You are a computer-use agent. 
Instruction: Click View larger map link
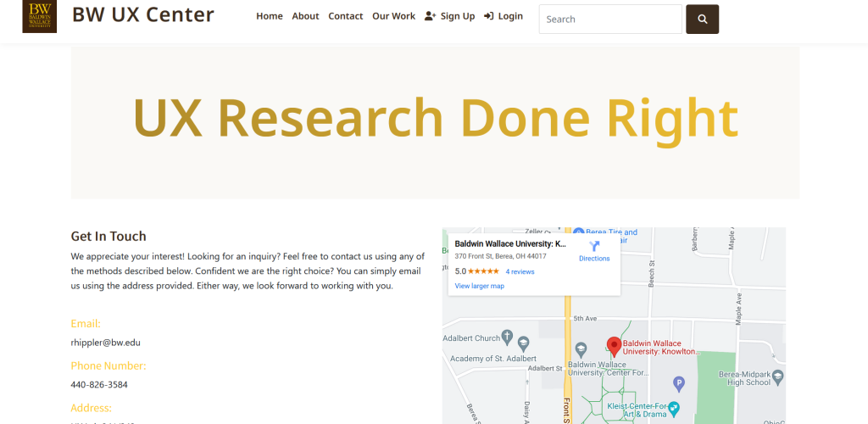[x=480, y=286]
